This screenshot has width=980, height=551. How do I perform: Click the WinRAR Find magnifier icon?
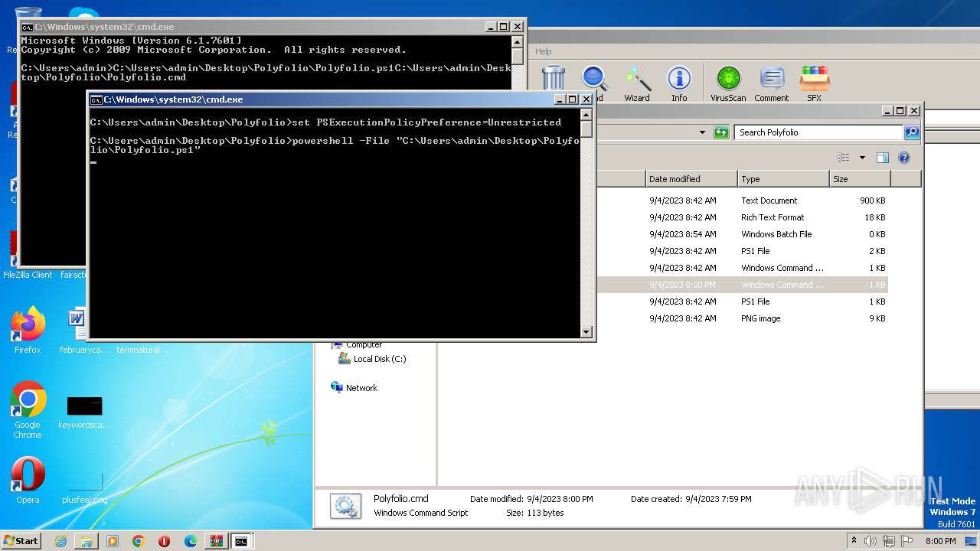pos(595,78)
